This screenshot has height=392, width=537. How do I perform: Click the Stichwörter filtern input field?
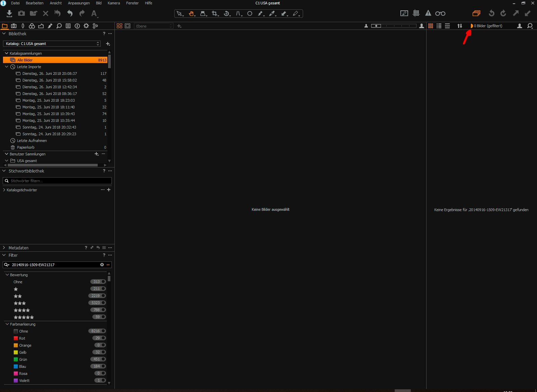pos(57,181)
